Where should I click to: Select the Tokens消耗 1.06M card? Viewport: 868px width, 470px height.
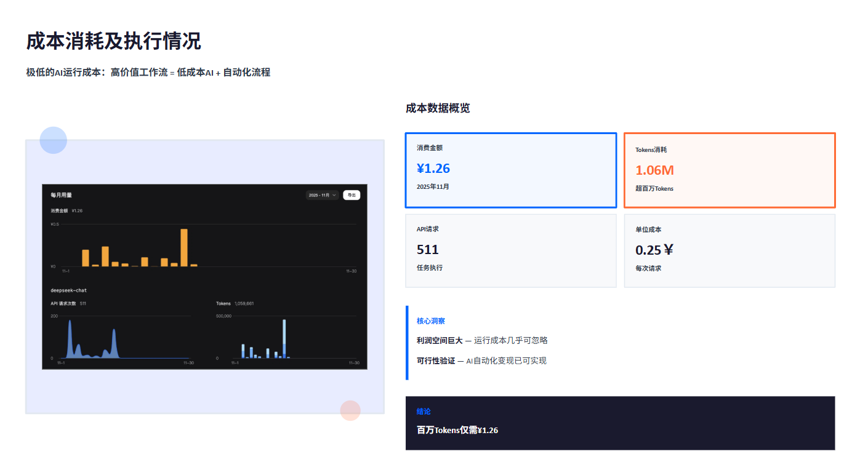[729, 170]
